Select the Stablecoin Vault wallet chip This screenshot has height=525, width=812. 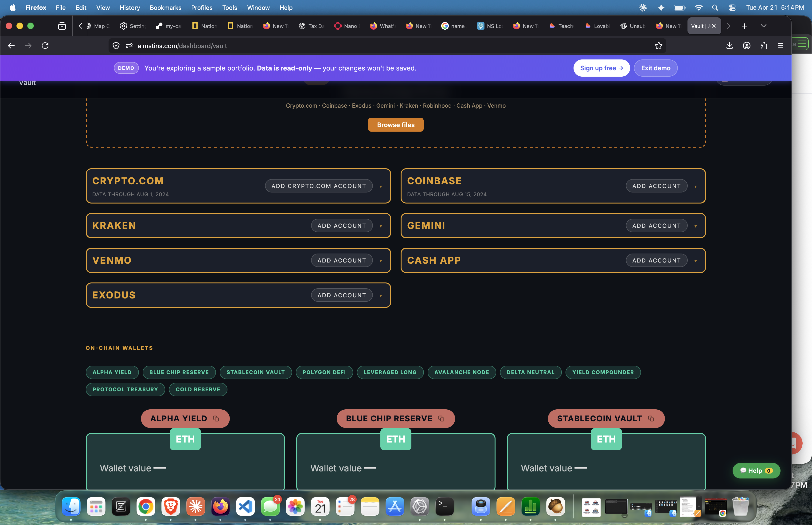click(256, 372)
